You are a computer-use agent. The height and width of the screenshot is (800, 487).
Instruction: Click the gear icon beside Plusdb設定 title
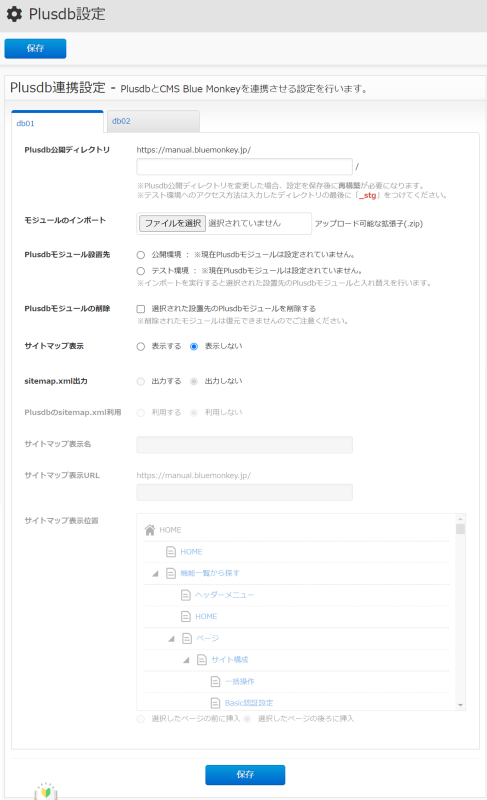pos(14,14)
